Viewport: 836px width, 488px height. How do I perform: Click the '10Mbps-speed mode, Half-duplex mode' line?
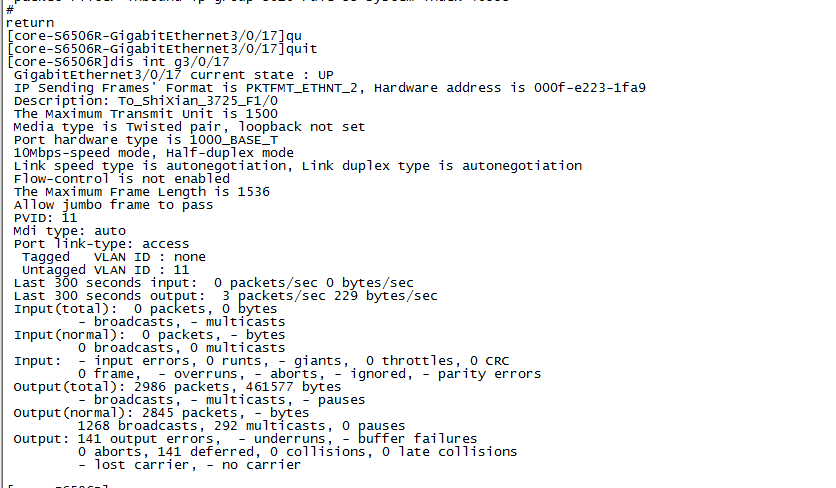pyautogui.click(x=153, y=153)
